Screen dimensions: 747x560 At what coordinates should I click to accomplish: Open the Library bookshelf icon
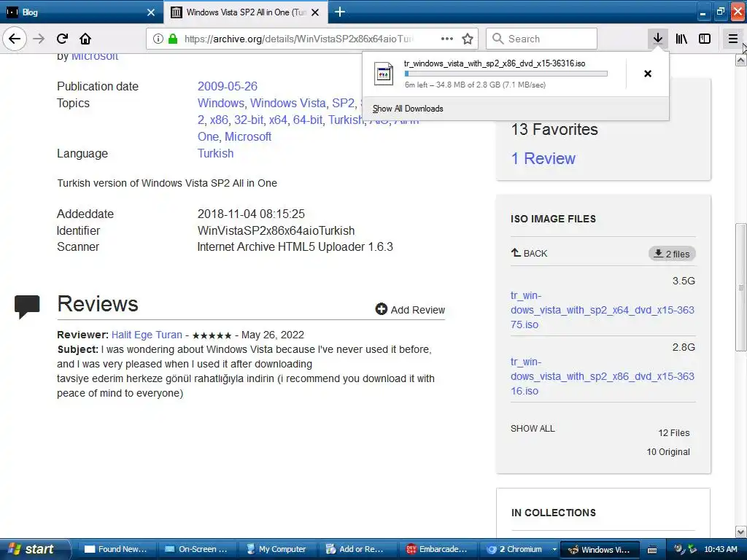681,39
